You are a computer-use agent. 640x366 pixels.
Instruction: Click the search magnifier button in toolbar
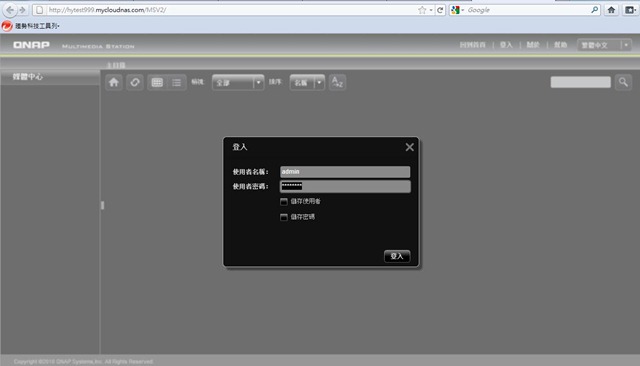[623, 82]
